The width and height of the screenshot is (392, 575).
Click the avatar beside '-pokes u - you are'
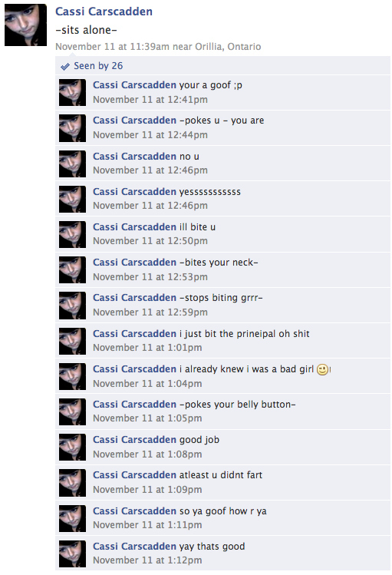point(73,128)
